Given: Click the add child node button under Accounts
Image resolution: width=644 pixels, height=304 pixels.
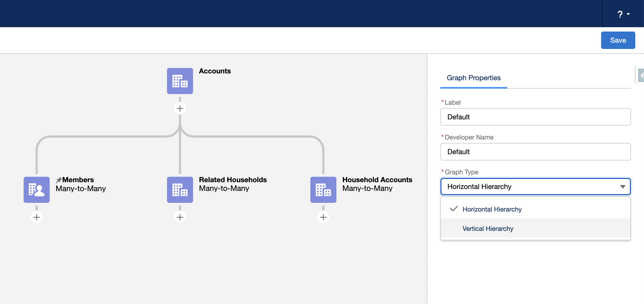Looking at the screenshot, I should (180, 108).
